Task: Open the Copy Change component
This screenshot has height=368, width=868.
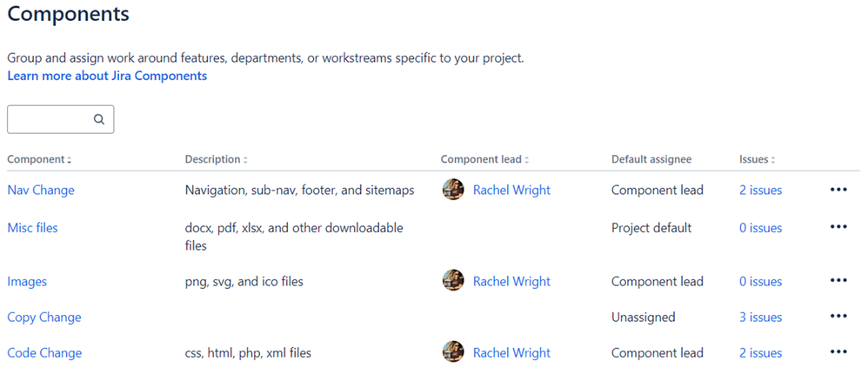Action: 44,317
